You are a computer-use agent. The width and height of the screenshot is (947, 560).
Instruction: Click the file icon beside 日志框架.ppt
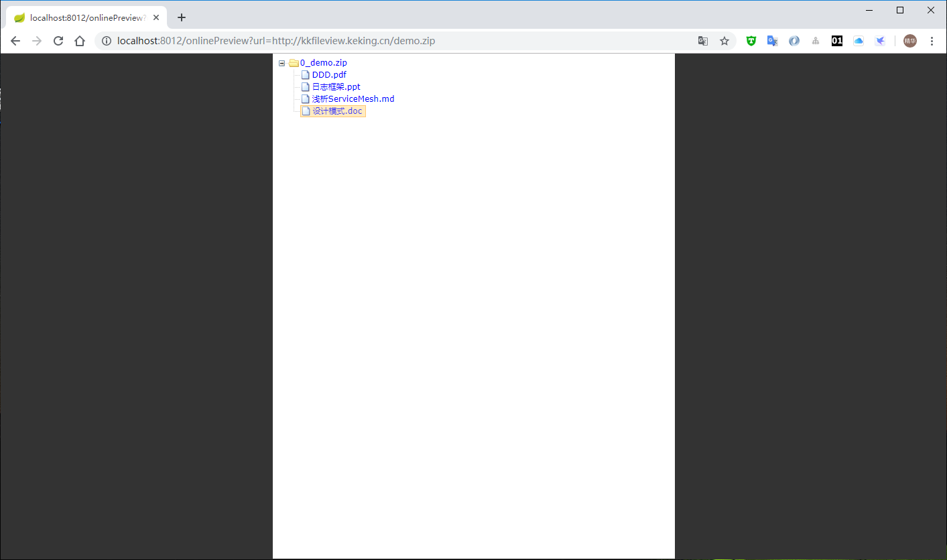[x=306, y=86]
